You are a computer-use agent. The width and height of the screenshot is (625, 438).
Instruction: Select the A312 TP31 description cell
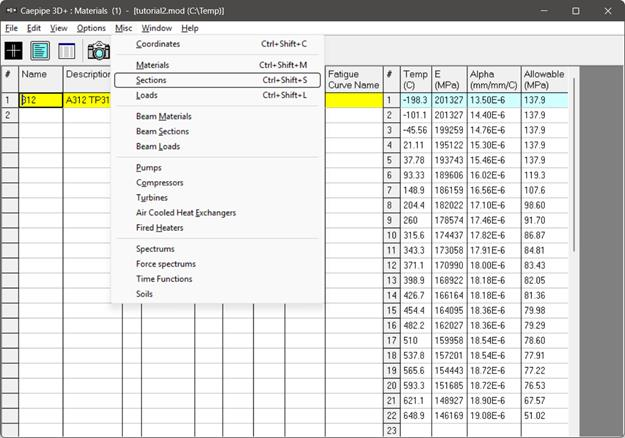(x=87, y=100)
